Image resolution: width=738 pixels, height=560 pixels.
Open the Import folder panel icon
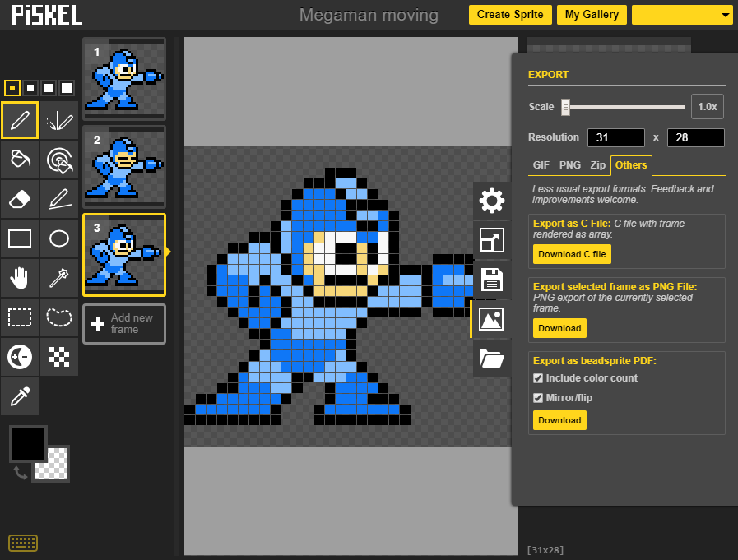492,359
